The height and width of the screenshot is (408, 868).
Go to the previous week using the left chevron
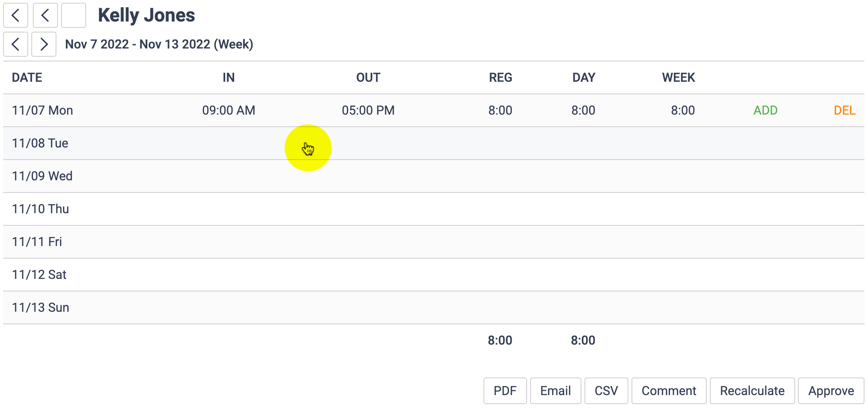click(x=16, y=44)
